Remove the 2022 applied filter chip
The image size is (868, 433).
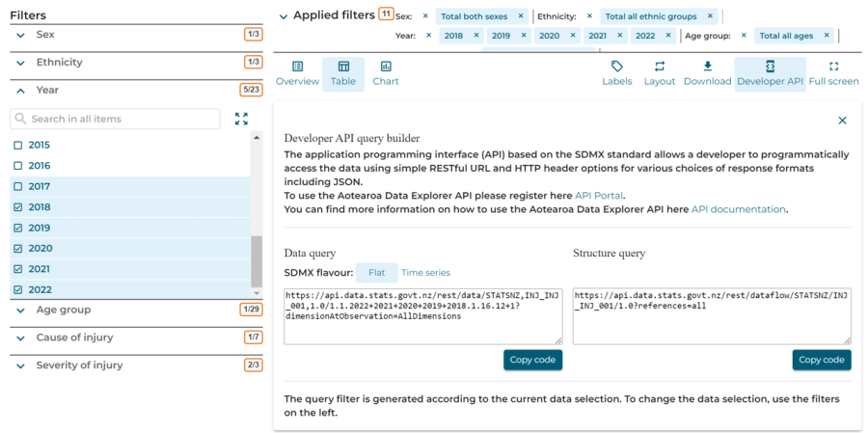pos(668,36)
